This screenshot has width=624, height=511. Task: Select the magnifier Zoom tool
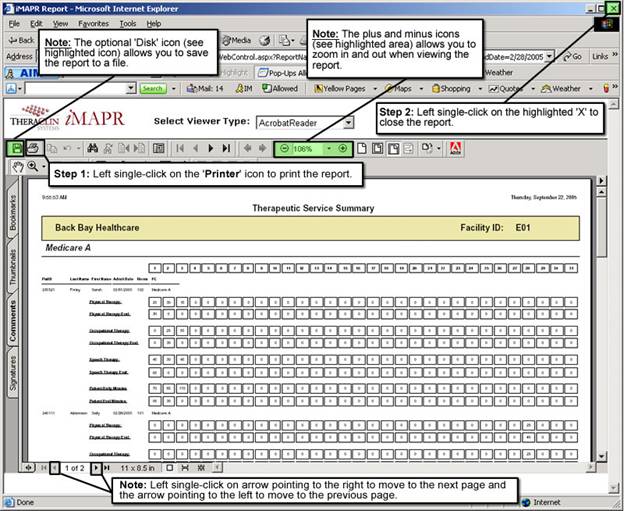coord(33,167)
